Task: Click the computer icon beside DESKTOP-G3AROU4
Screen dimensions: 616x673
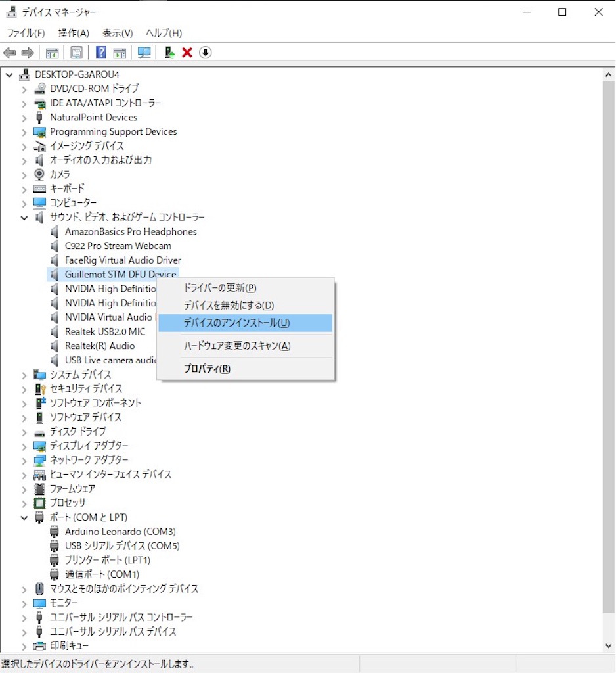Action: pyautogui.click(x=24, y=75)
